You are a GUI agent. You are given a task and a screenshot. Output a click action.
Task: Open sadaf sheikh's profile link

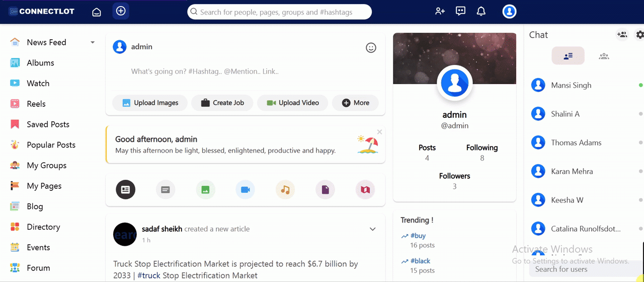click(162, 229)
